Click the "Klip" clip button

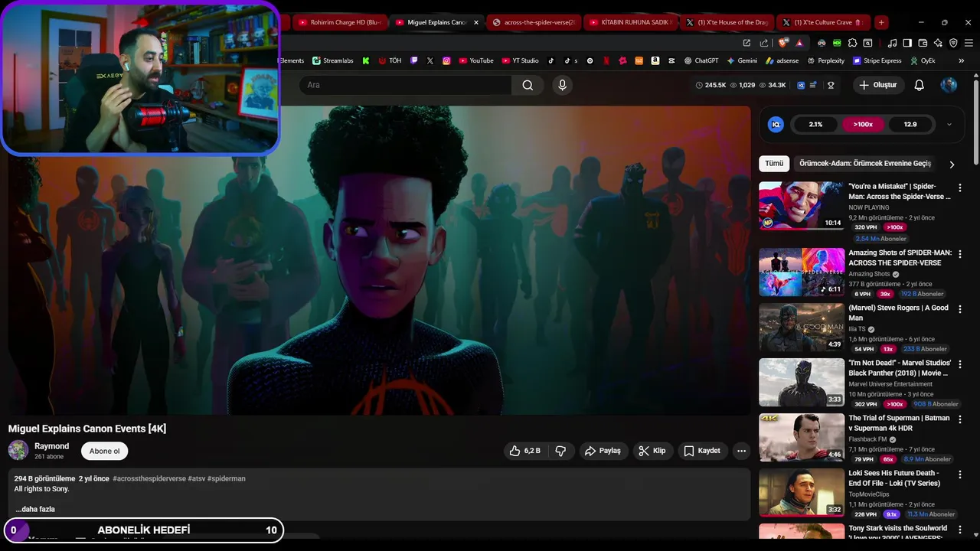[652, 451]
